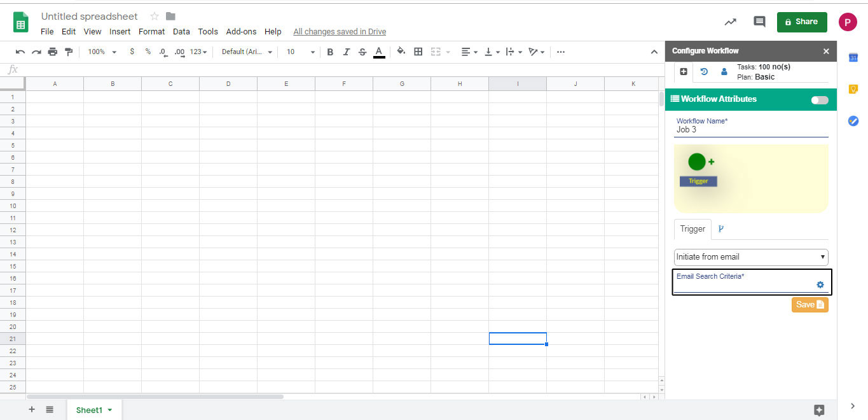
Task: Toggle the Workflow Attributes switch
Action: pos(820,100)
